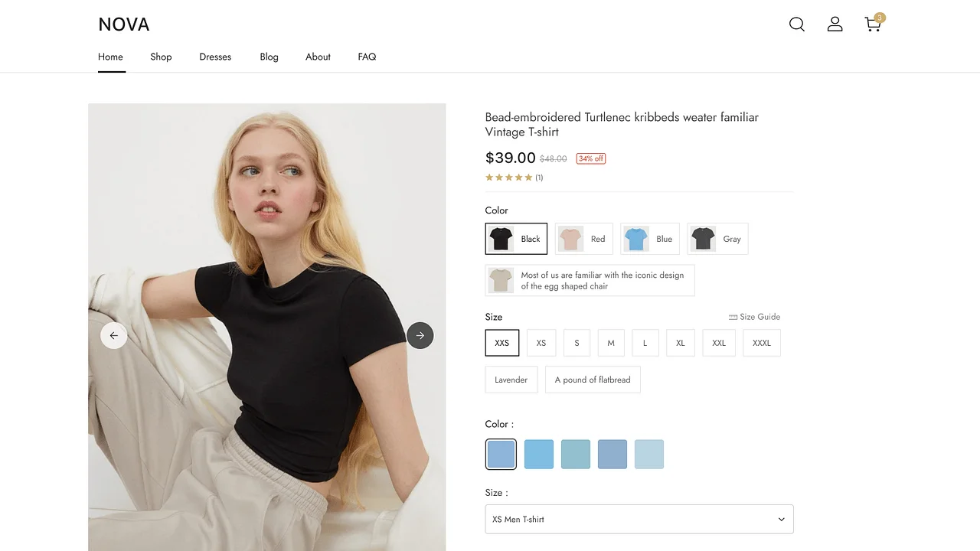
Task: Select the lightest blue color swatch
Action: click(648, 454)
